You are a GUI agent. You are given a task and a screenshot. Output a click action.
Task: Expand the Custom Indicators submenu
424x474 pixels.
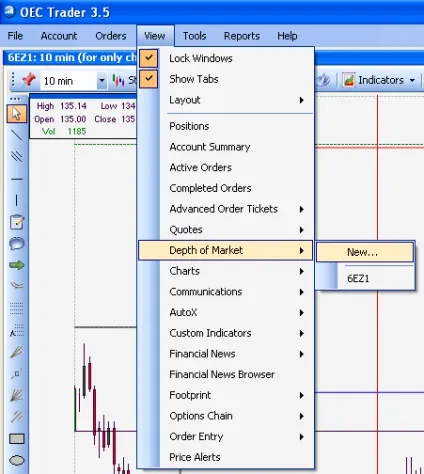225,333
